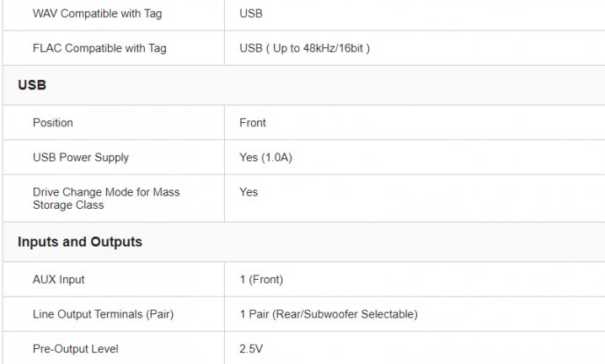Click the 1 (Front) AUX value
This screenshot has height=364, width=605.
coord(261,279)
